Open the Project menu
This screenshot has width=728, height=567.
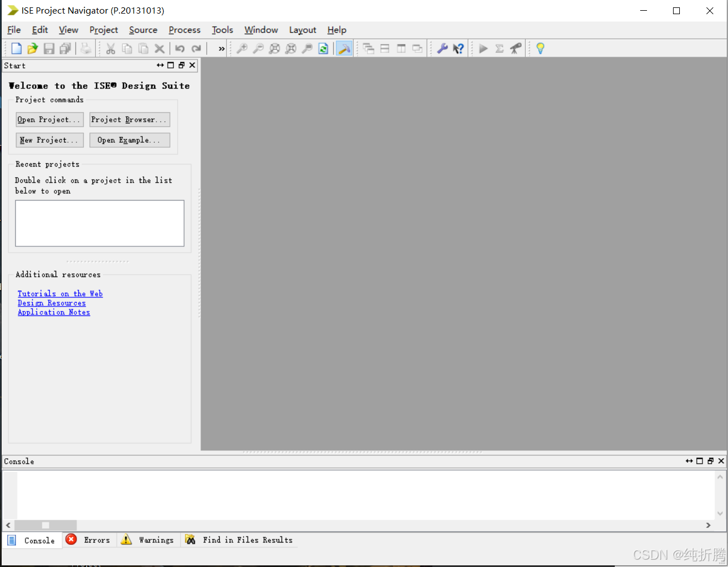coord(104,30)
